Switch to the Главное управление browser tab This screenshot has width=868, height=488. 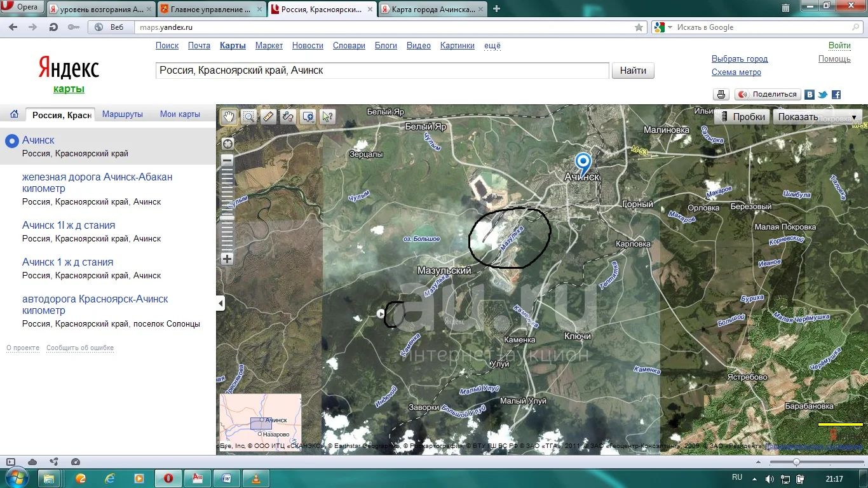[210, 9]
